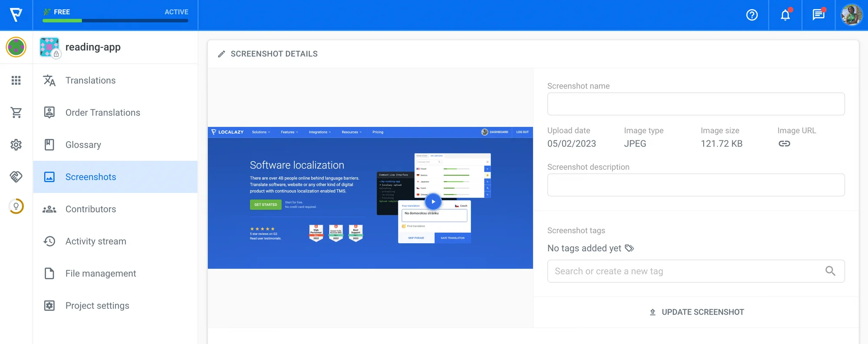The width and height of the screenshot is (868, 344).
Task: Focus the Screenshot description field
Action: click(696, 185)
